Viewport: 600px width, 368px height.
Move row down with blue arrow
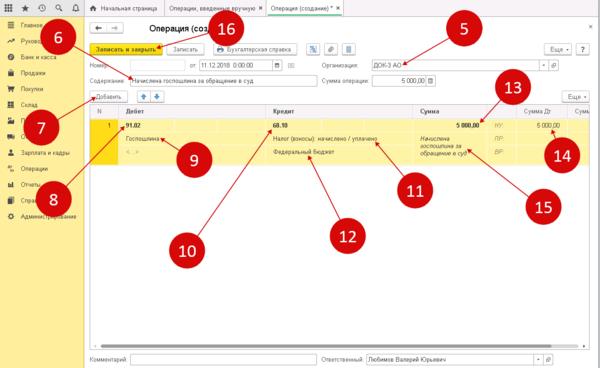(157, 97)
